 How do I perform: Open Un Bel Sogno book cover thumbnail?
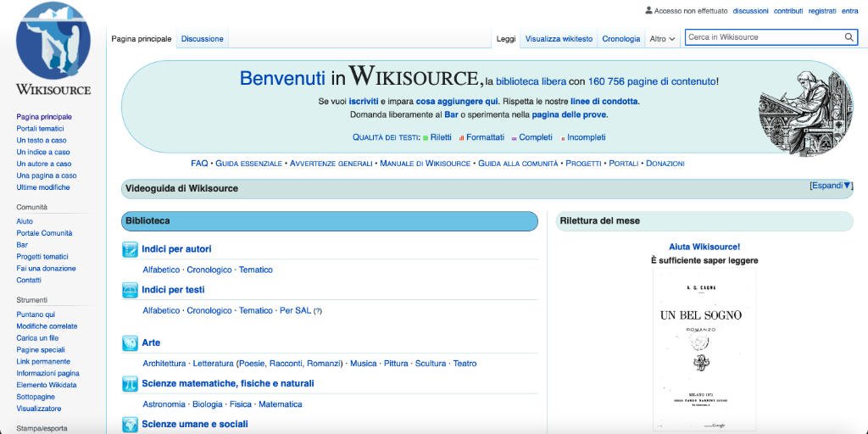coord(704,350)
